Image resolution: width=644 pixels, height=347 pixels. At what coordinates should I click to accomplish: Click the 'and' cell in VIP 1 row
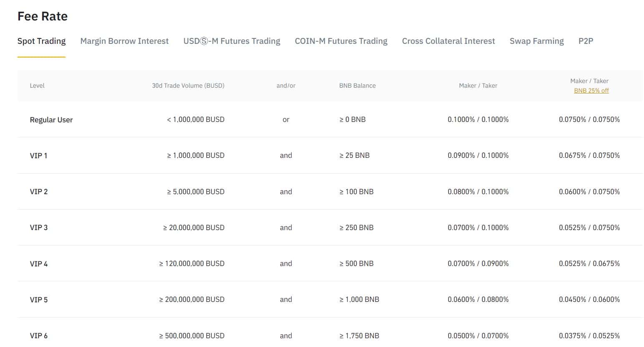pyautogui.click(x=286, y=155)
